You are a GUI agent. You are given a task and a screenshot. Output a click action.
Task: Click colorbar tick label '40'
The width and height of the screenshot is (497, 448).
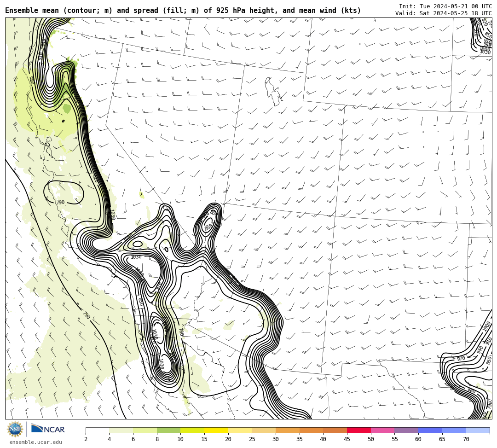pyautogui.click(x=323, y=439)
